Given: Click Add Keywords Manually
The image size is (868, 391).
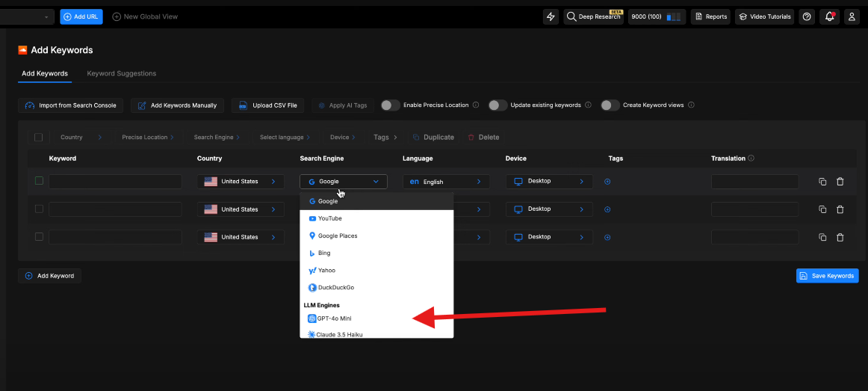Looking at the screenshot, I should [177, 105].
